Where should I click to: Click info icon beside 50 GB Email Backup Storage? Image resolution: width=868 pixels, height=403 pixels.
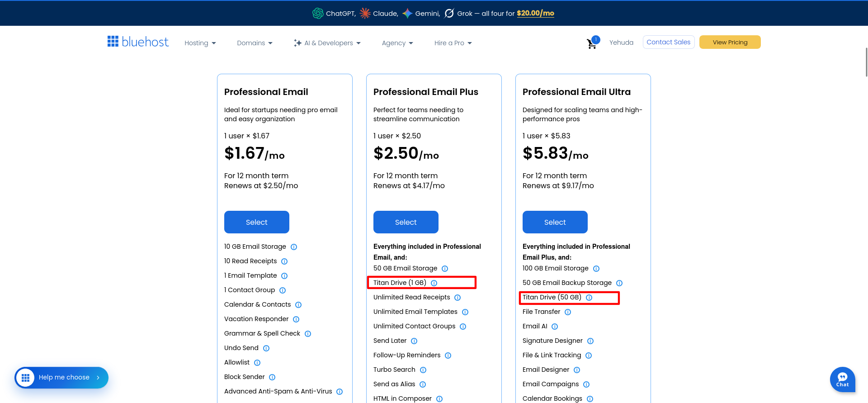(619, 283)
